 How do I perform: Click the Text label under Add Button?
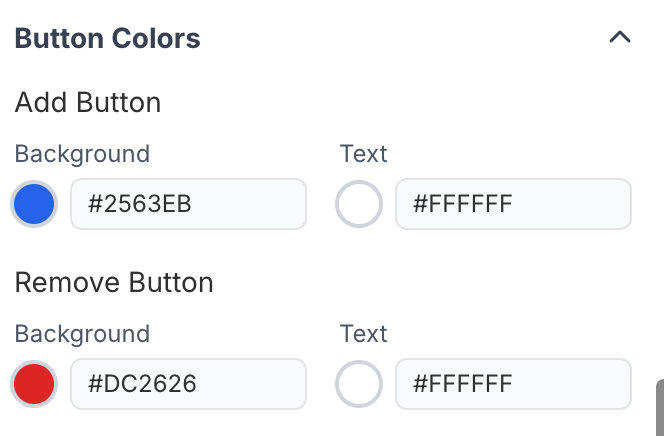[363, 154]
